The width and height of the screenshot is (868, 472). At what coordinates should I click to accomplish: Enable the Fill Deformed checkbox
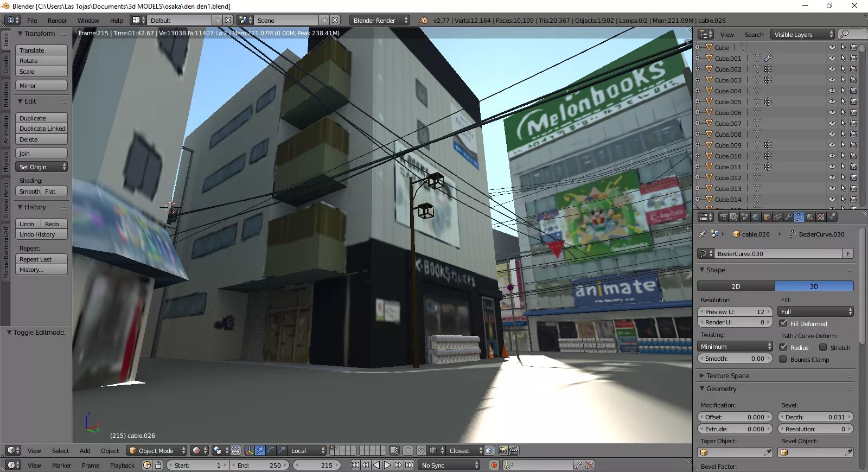[783, 323]
